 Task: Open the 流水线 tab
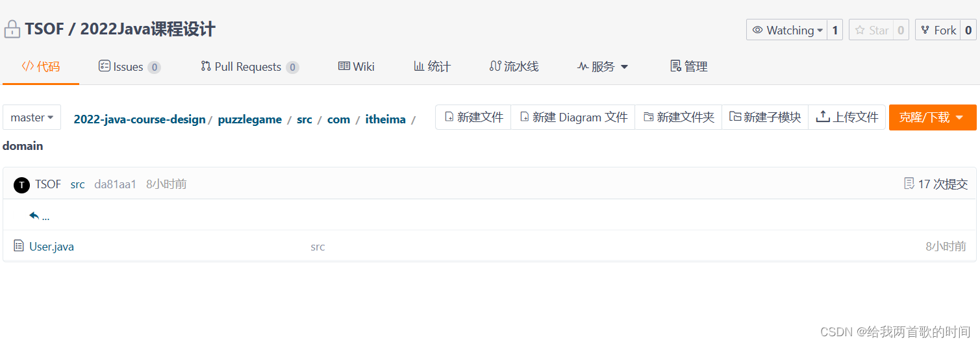pos(514,66)
